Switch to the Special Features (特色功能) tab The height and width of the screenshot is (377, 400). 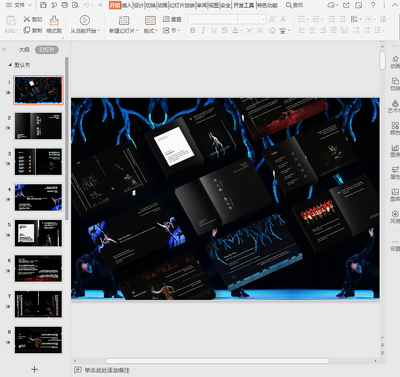pos(267,5)
